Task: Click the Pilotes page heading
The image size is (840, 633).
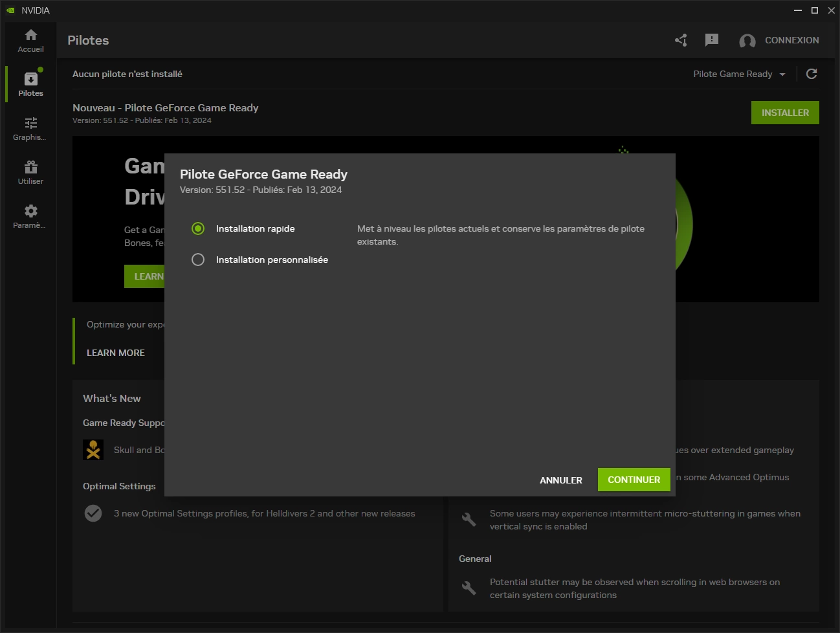Action: point(88,40)
